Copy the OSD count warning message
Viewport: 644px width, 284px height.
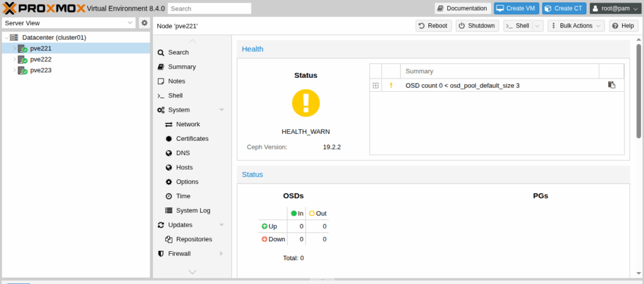[611, 85]
